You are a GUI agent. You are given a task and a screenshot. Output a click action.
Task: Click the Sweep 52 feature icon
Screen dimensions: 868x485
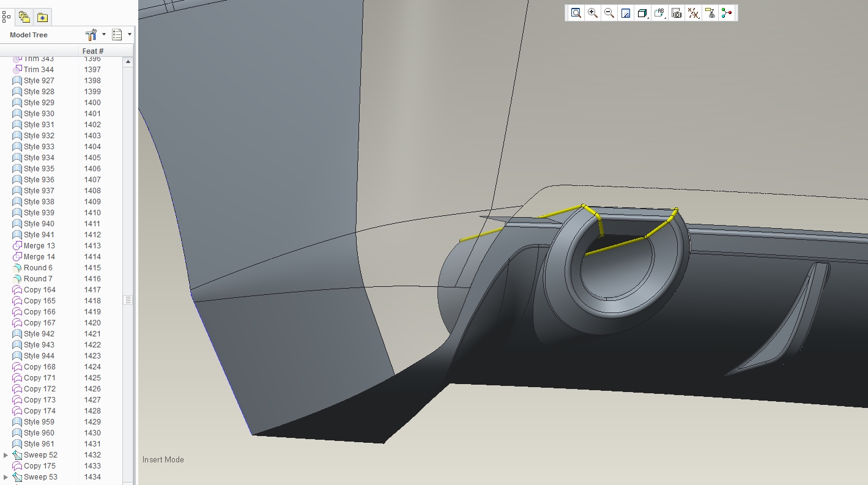[x=17, y=455]
